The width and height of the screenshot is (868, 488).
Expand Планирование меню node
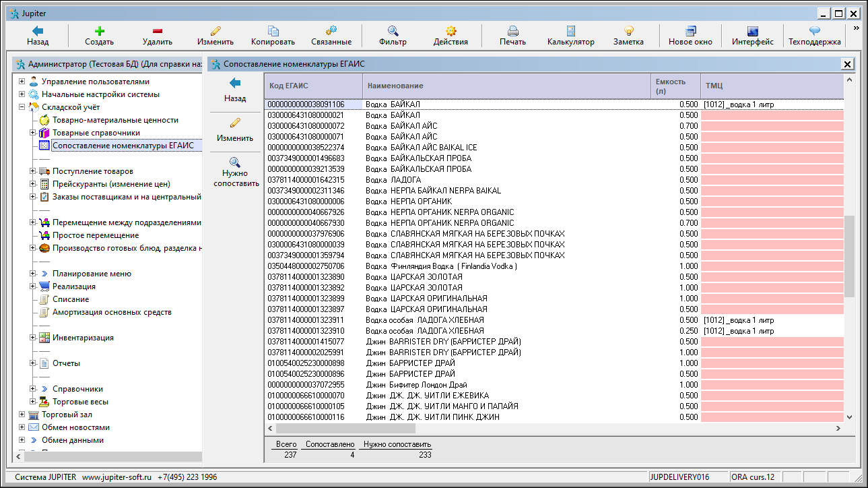33,274
